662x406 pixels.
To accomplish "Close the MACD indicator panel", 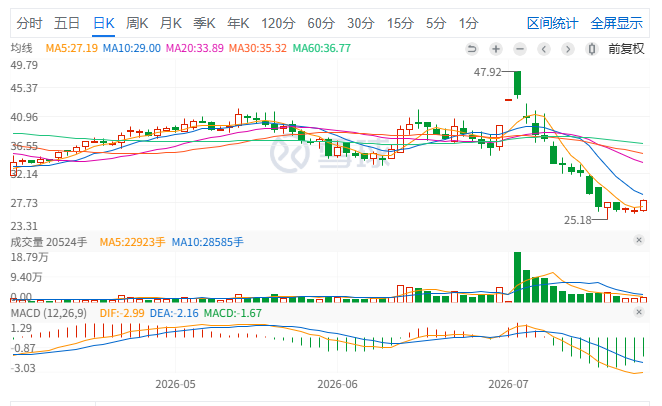I will coord(639,312).
